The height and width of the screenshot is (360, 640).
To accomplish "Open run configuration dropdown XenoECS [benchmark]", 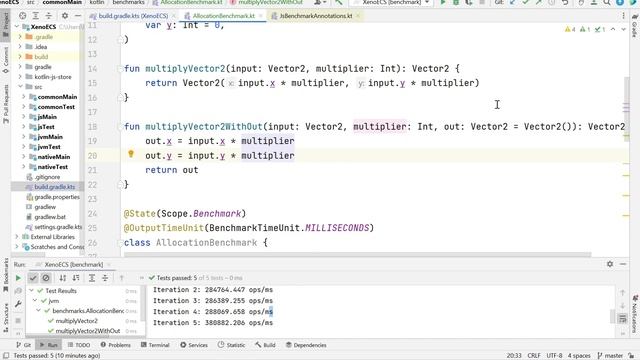I will pos(391,2).
